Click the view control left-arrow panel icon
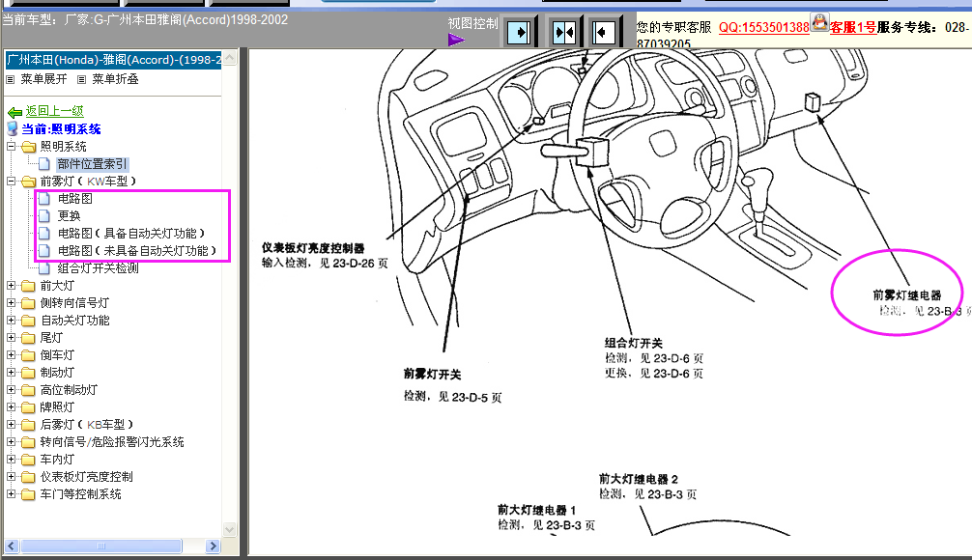 click(603, 32)
